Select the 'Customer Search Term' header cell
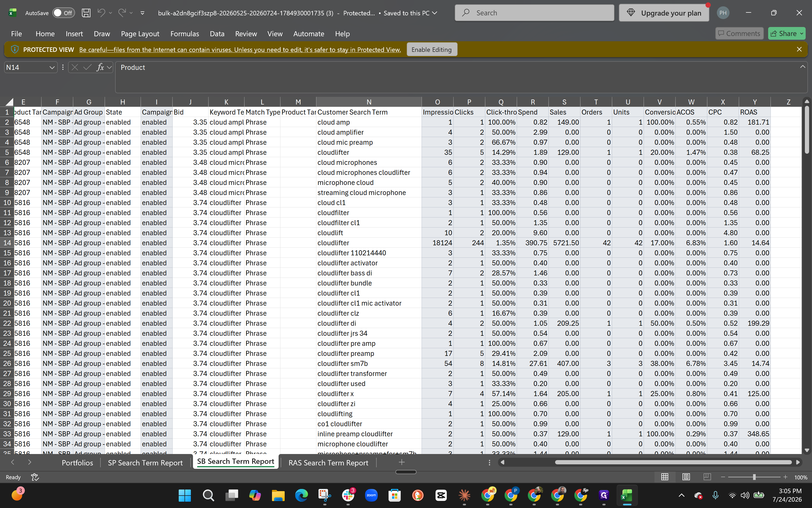Image resolution: width=812 pixels, height=508 pixels. coord(369,112)
